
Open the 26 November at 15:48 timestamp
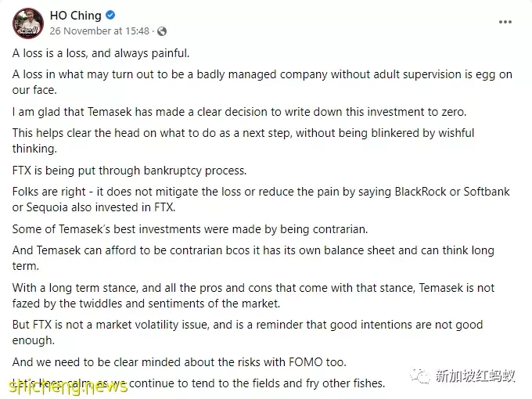tap(99, 31)
